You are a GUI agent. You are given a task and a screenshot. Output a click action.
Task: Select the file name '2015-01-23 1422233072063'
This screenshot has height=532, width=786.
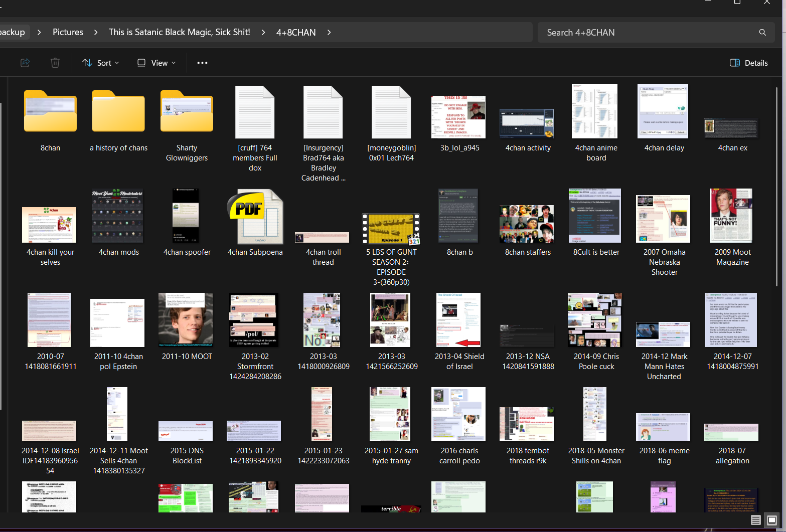[323, 456]
